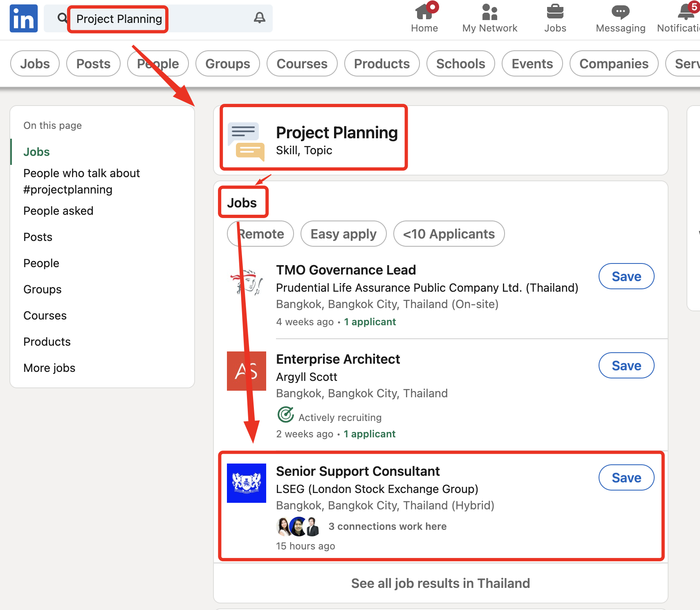The height and width of the screenshot is (610, 700).
Task: Filter results by Jobs pill
Action: (35, 63)
